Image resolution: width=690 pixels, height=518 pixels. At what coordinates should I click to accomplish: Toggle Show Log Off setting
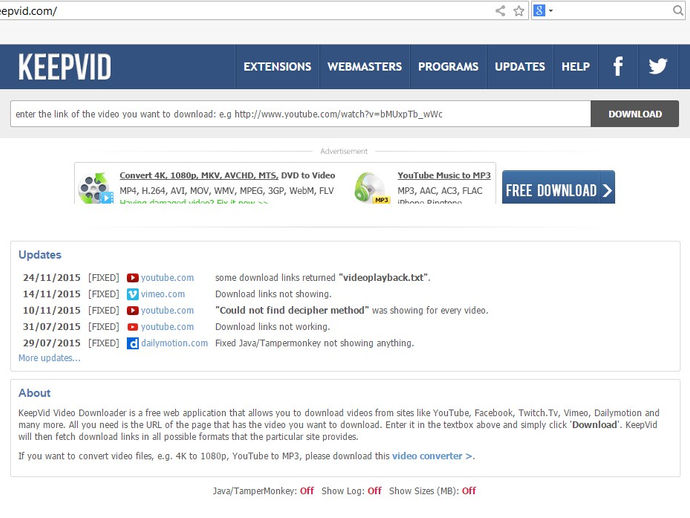point(374,491)
